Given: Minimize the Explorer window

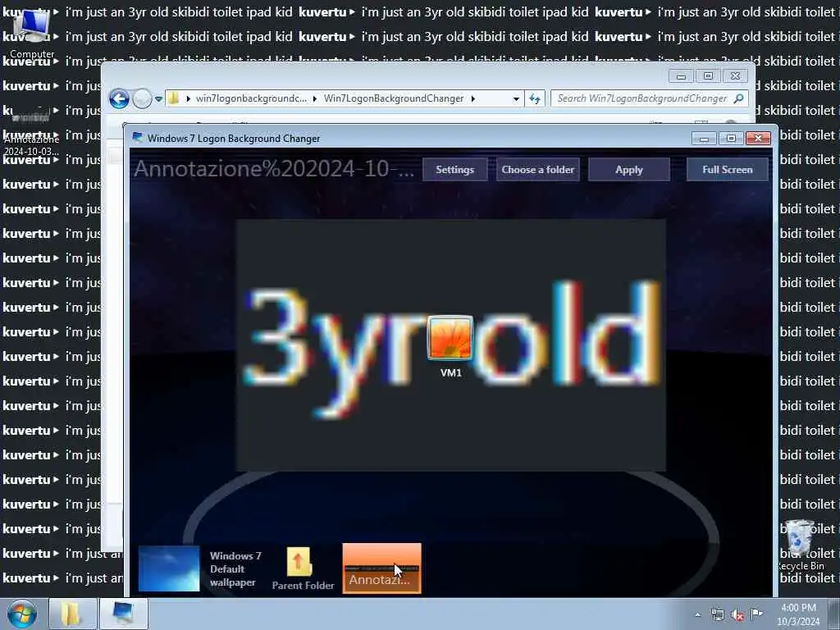Looking at the screenshot, I should click(x=681, y=76).
